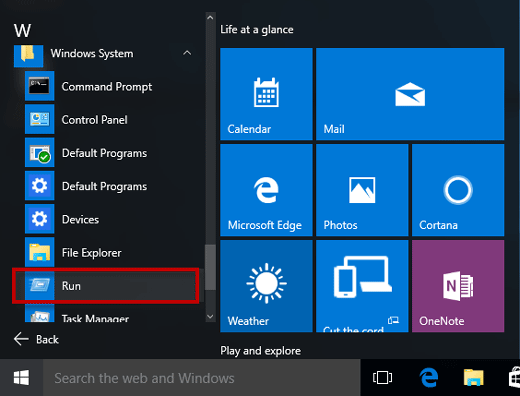Open the Command Prompt icon
Viewport: 520px width, 396px height.
coord(39,86)
